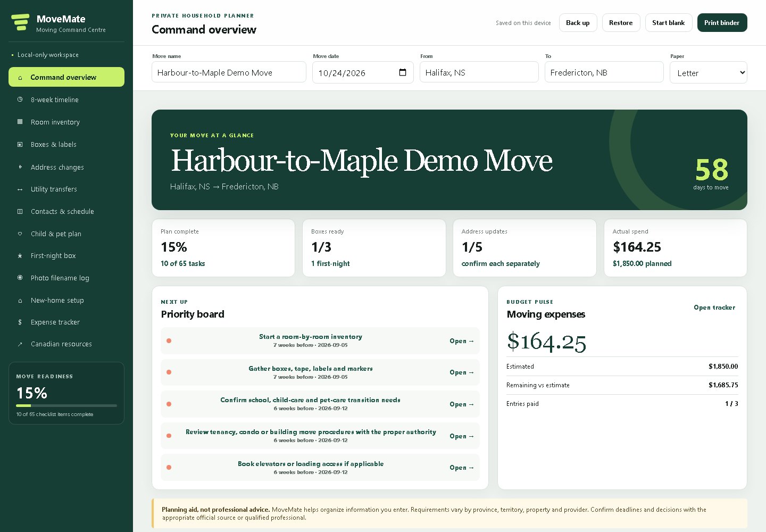Open the Move date calendar picker icon
The image size is (766, 532).
(403, 72)
